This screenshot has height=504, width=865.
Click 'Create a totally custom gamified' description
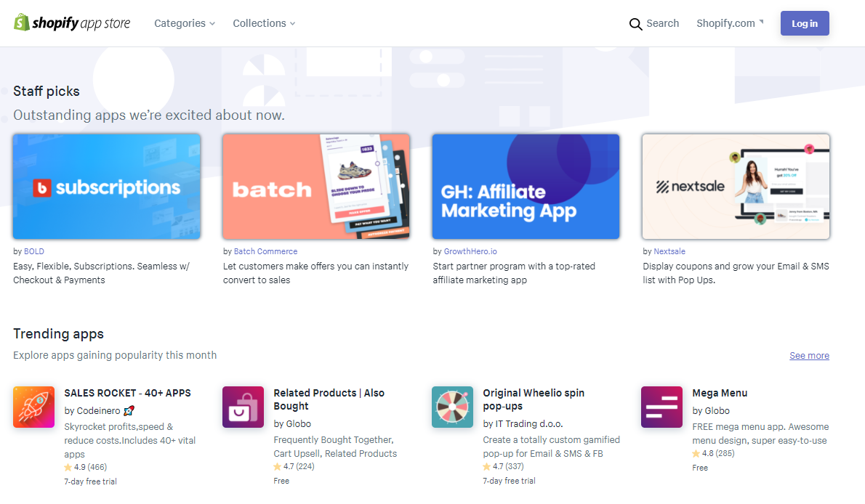click(552, 447)
